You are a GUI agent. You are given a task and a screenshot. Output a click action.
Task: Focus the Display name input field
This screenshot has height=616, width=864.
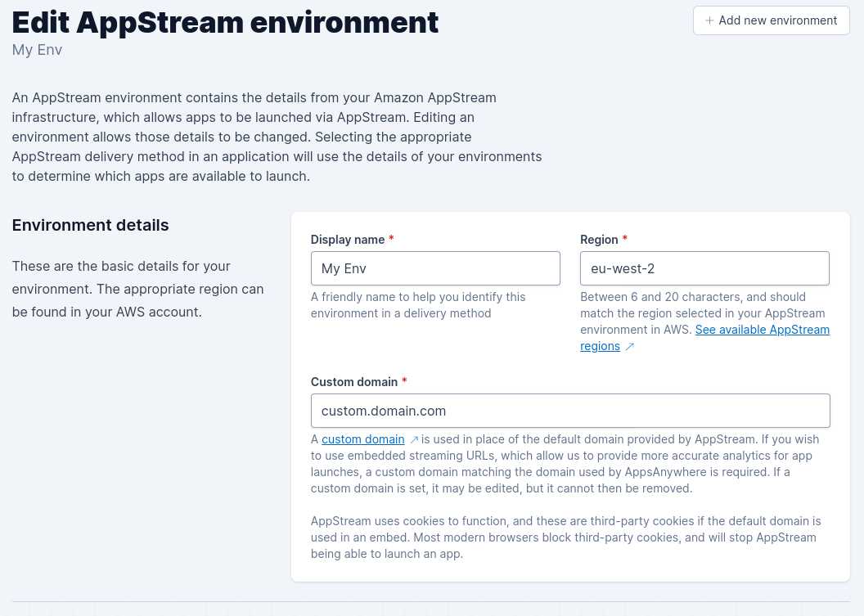(x=435, y=268)
